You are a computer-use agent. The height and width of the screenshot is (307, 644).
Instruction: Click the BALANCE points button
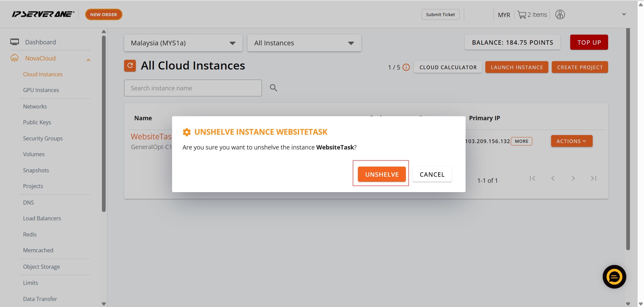point(513,42)
